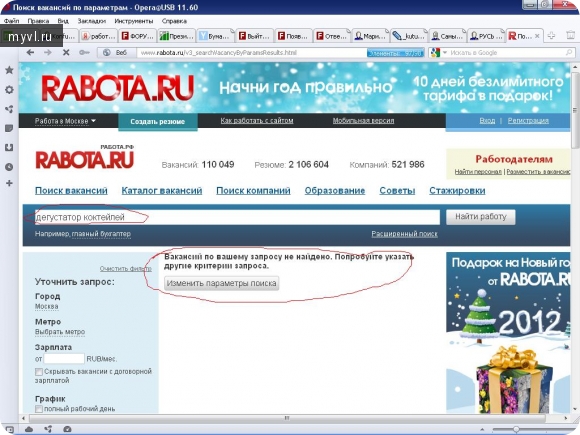Click the rabota.ru address bar URL field
This screenshot has height=435, width=580.
pos(253,53)
